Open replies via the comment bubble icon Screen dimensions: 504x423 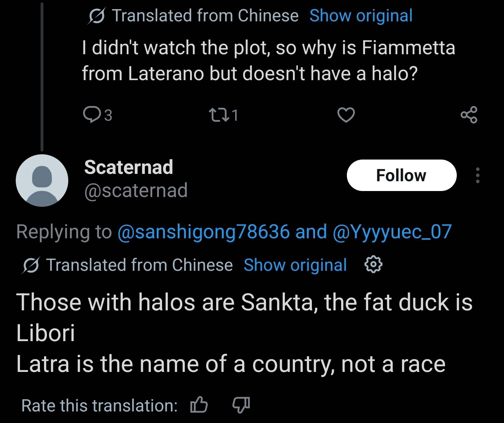(x=92, y=115)
